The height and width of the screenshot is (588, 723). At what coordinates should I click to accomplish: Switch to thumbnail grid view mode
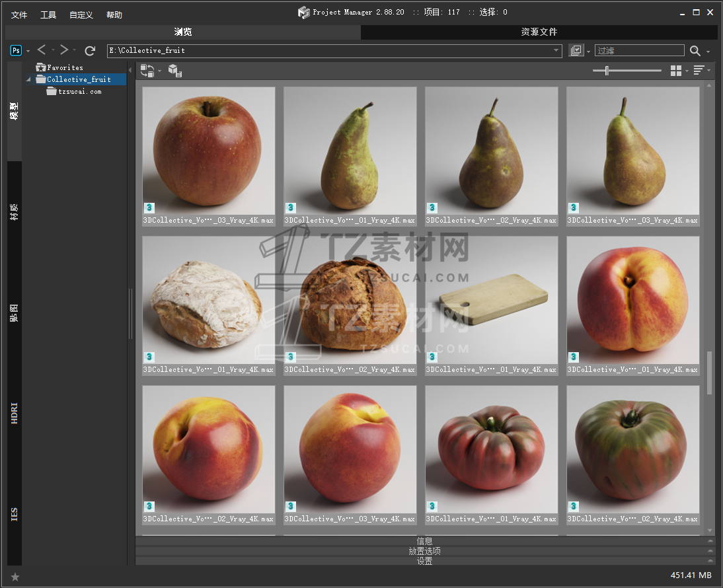675,71
